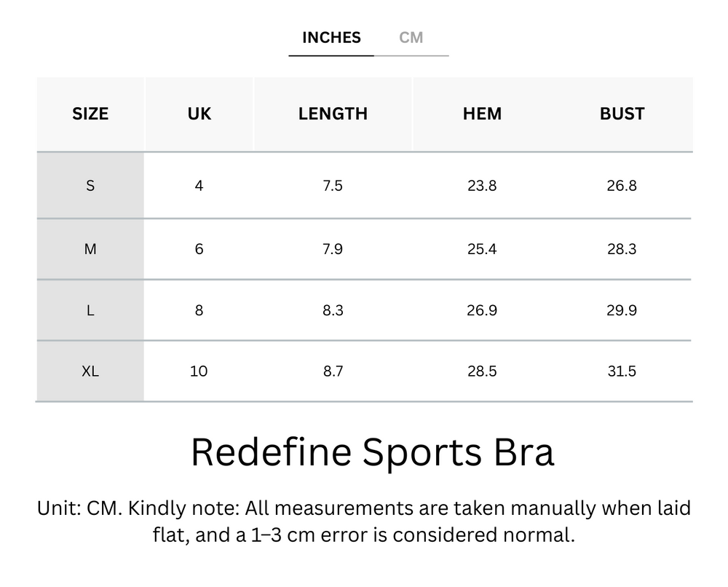Viewport: 728px width, 587px height.
Task: Select size S row label
Action: [x=90, y=186]
